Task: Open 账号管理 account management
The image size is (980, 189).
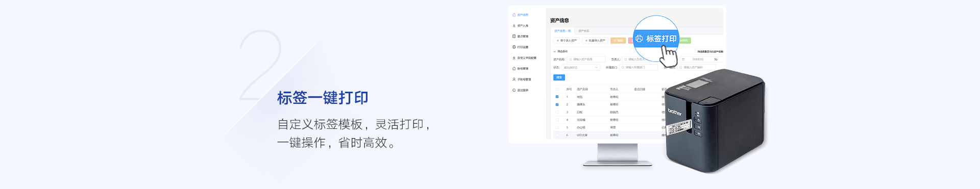Action: [521, 69]
